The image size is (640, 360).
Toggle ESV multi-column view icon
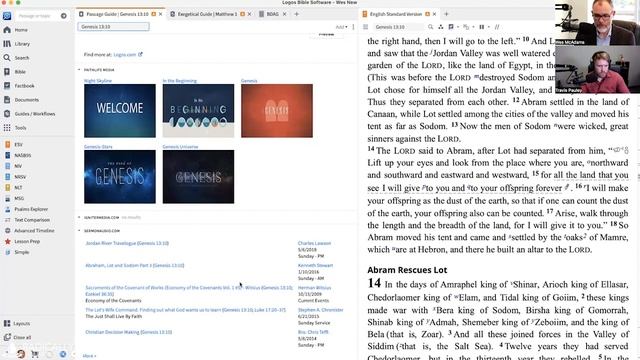tap(482, 27)
